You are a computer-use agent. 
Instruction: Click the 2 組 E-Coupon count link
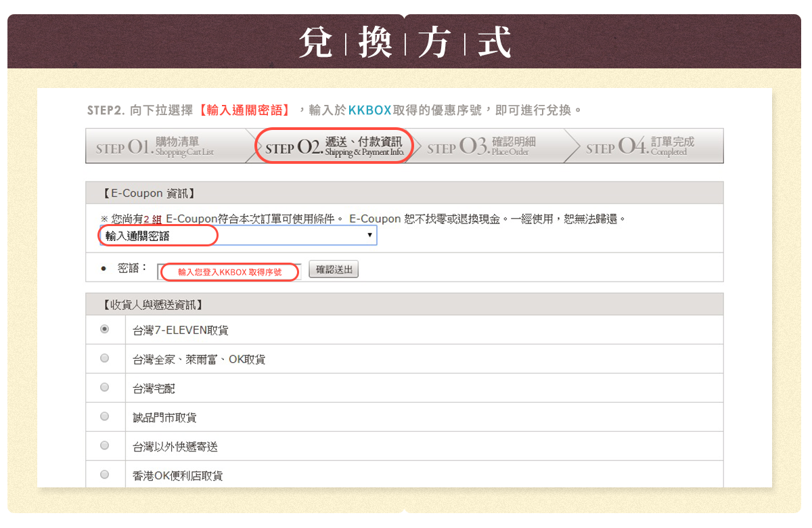pos(152,219)
